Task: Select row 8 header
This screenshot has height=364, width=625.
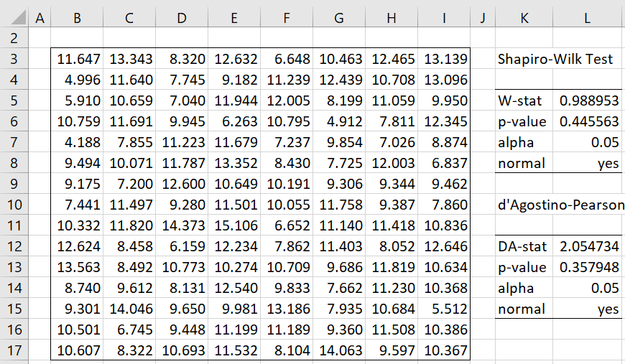Action: pyautogui.click(x=14, y=163)
